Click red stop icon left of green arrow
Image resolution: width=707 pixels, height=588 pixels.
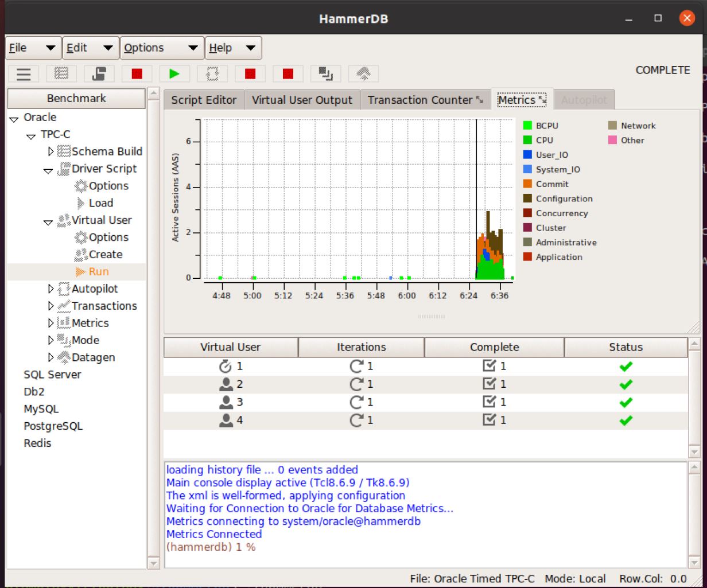(x=137, y=73)
